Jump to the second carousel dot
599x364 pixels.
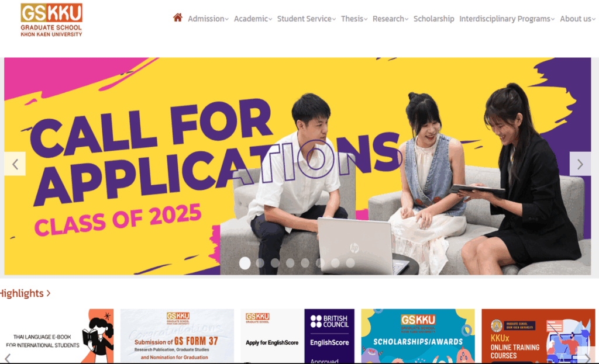click(x=260, y=263)
